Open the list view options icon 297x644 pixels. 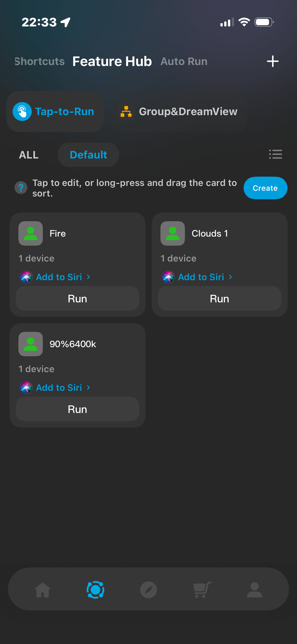tap(275, 154)
